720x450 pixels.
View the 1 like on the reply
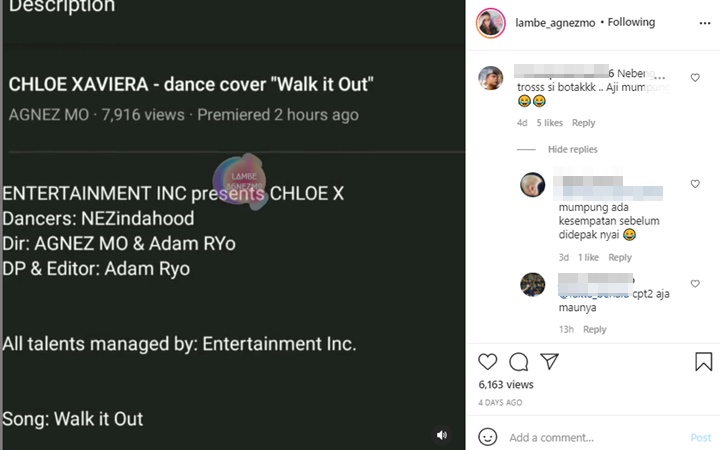(x=588, y=257)
